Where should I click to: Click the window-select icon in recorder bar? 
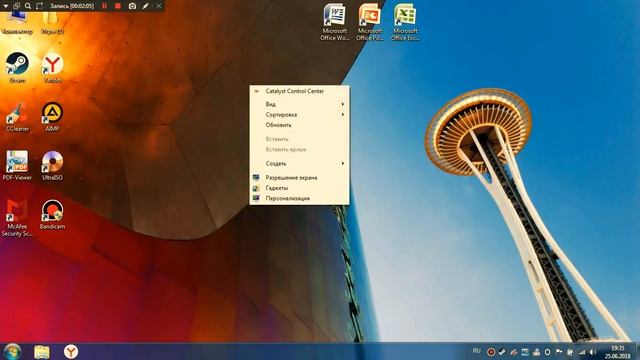[16, 6]
